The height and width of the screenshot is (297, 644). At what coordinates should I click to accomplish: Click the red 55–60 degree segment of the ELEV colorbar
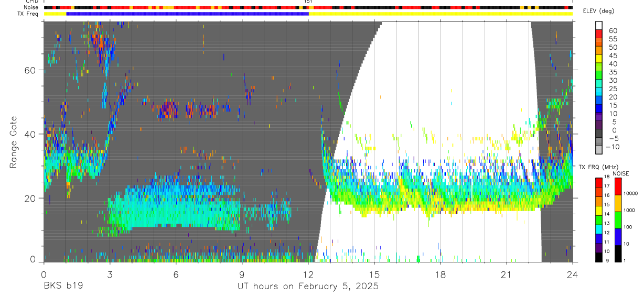599,34
